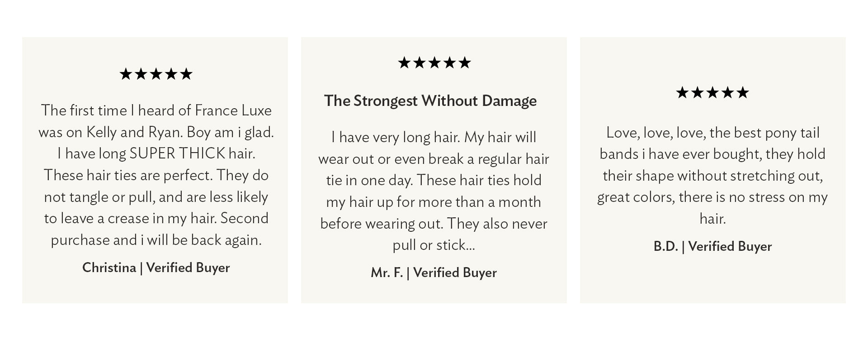Expand the truncated "pull or stick..." review ending
This screenshot has height=340, width=868.
point(434,245)
